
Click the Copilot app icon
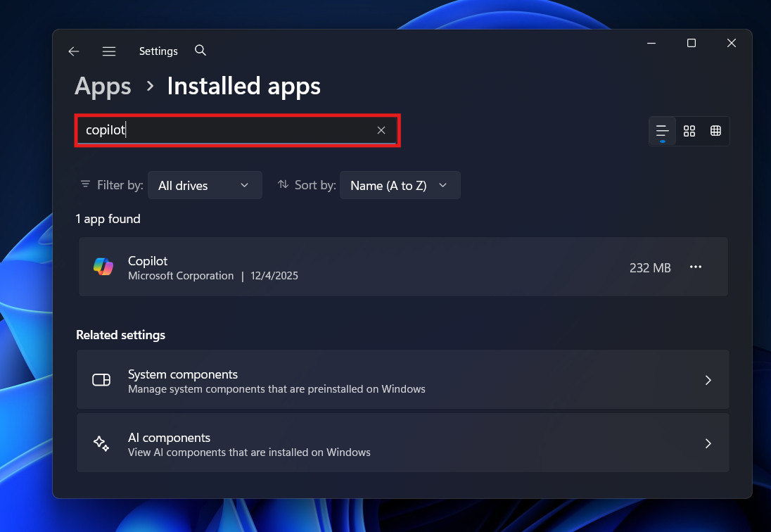coord(103,267)
